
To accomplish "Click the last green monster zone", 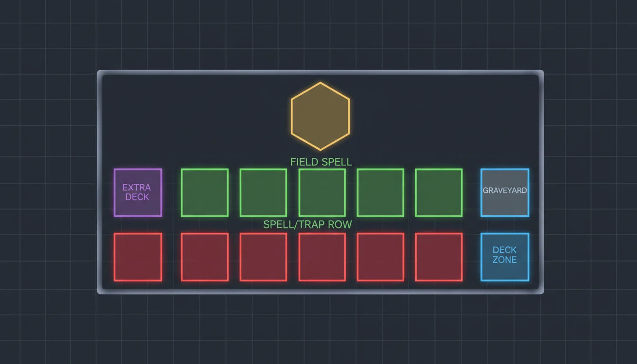I will point(438,191).
